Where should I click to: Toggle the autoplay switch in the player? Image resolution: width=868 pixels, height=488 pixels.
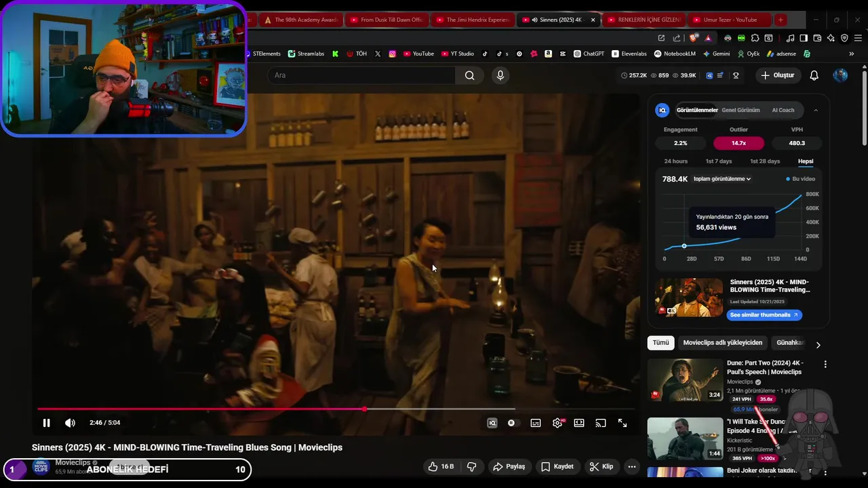tap(511, 423)
